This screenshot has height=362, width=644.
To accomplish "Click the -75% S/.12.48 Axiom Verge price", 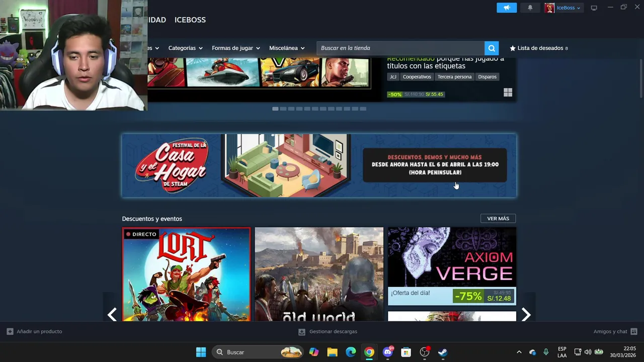I will [x=483, y=296].
